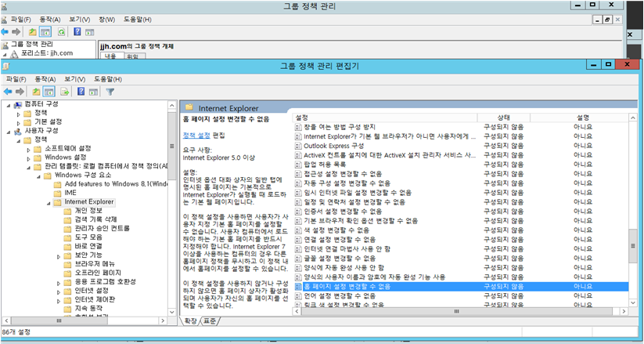The width and height of the screenshot is (644, 344).
Task: Select the 인증서 설정 변경할 수 없음 policy row
Action: (x=461, y=212)
